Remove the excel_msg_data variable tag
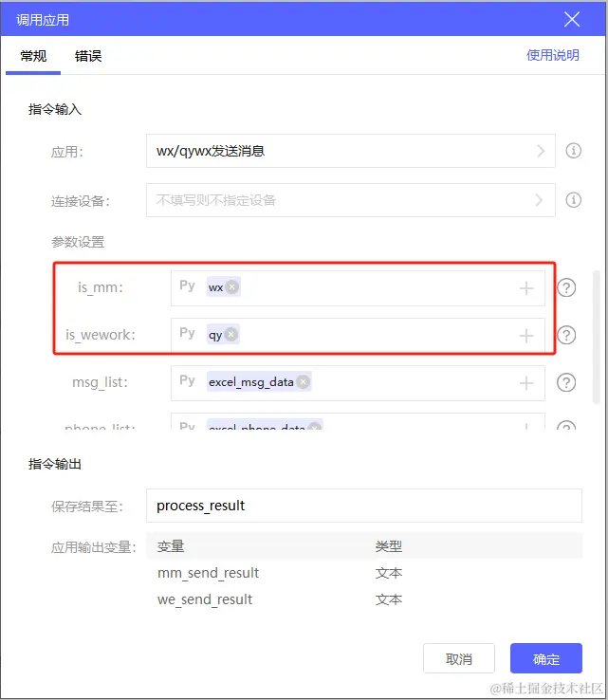 coord(304,381)
